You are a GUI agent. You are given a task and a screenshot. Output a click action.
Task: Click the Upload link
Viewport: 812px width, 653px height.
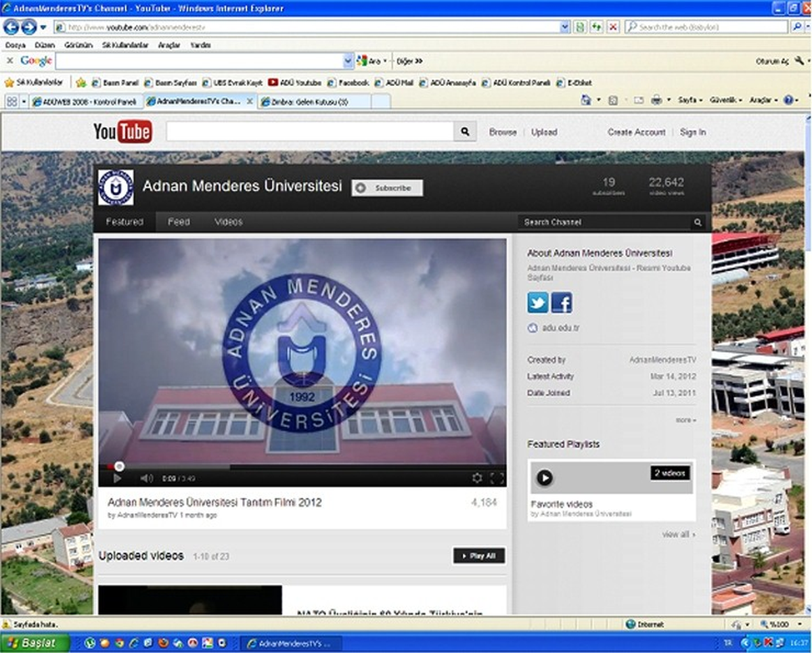544,132
